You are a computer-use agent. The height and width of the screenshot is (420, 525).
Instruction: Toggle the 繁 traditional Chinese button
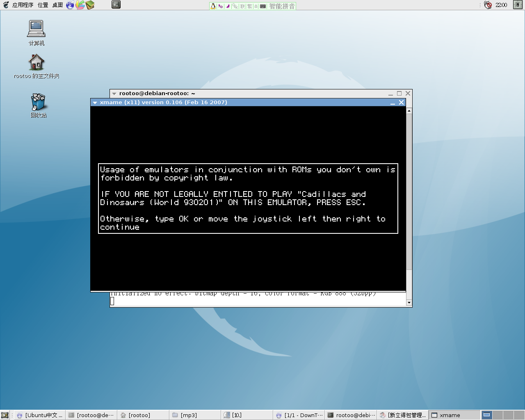[249, 6]
